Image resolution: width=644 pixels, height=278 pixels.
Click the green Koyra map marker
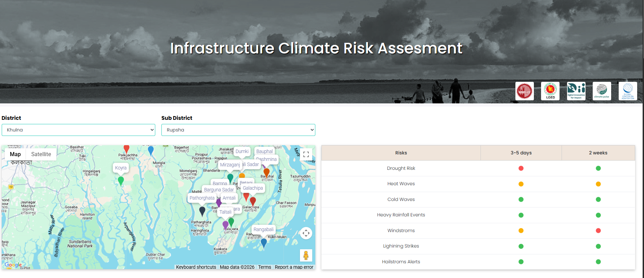point(121,181)
